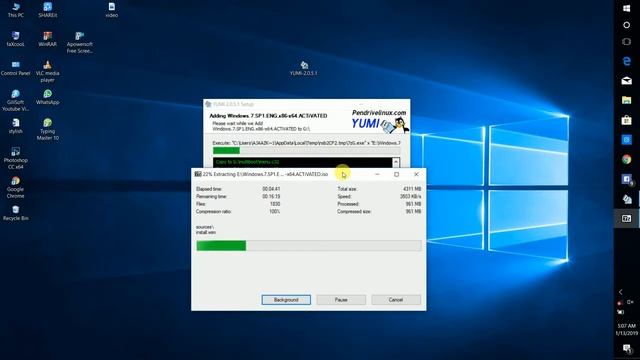Click the 7-Zip extraction progress bar
The height and width of the screenshot is (360, 640).
309,245
